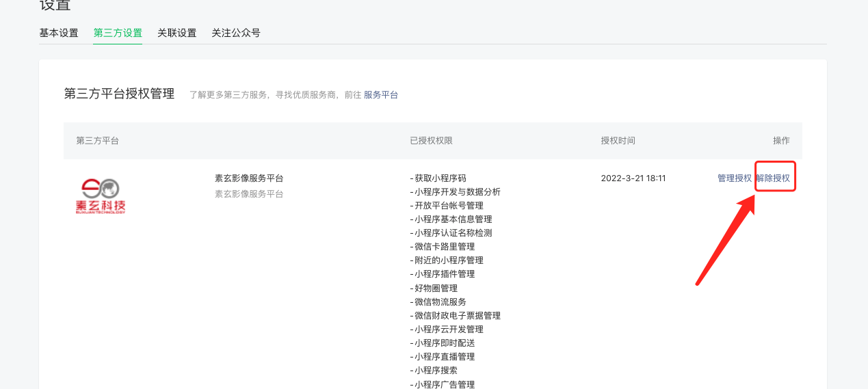Click the 第三方平台授权管理 heading
The height and width of the screenshot is (389, 868).
[119, 94]
